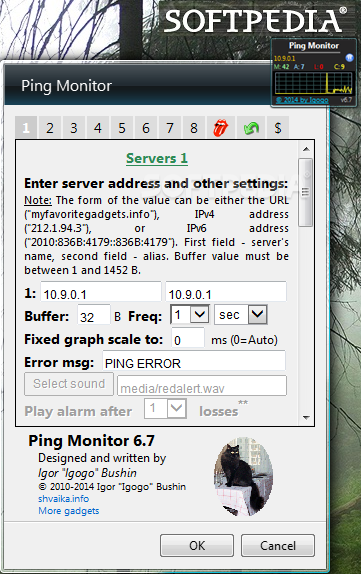The height and width of the screenshot is (574, 361).
Task: Switch to settings tab 7
Action: tap(170, 128)
